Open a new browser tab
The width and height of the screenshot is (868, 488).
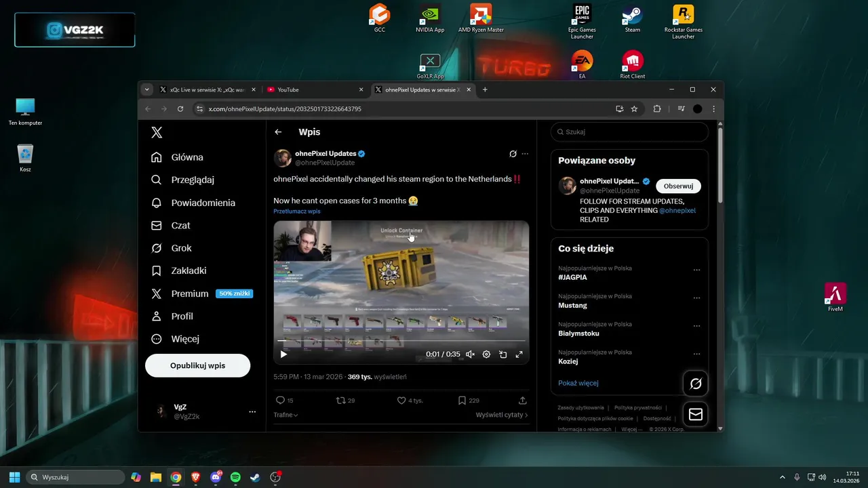[484, 89]
